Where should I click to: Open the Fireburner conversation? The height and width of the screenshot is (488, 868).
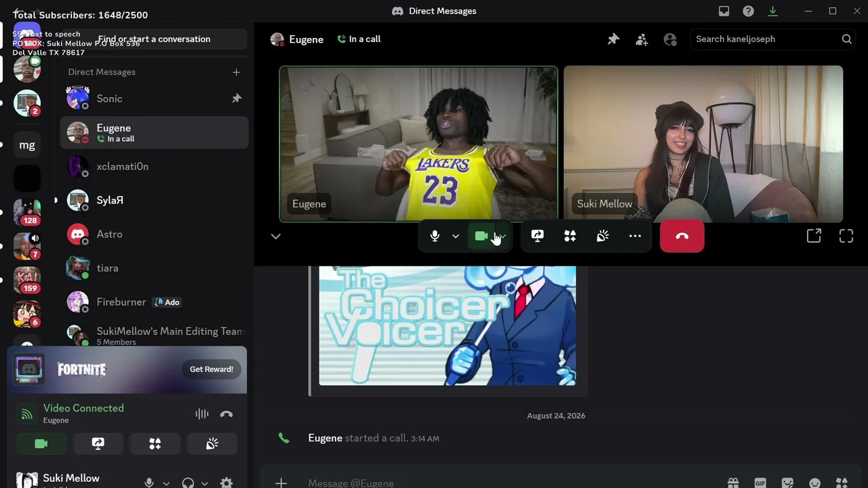pyautogui.click(x=154, y=302)
